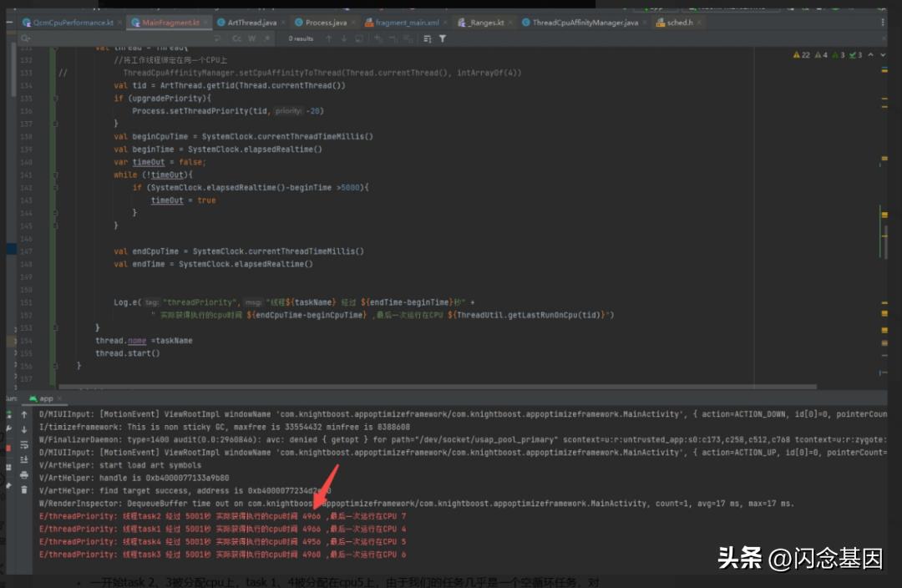902x588 pixels.
Task: Collapse the if (upgradePriority) code block
Action: pyautogui.click(x=57, y=99)
